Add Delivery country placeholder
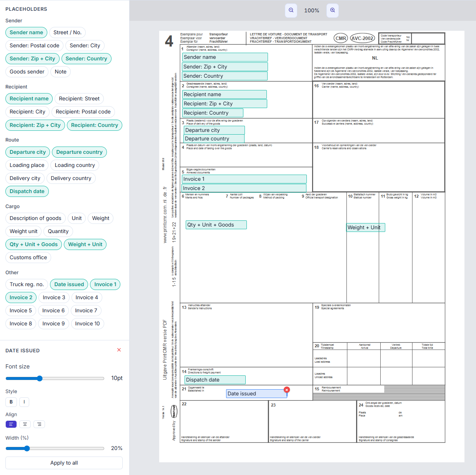The image size is (476, 475). pos(71,178)
